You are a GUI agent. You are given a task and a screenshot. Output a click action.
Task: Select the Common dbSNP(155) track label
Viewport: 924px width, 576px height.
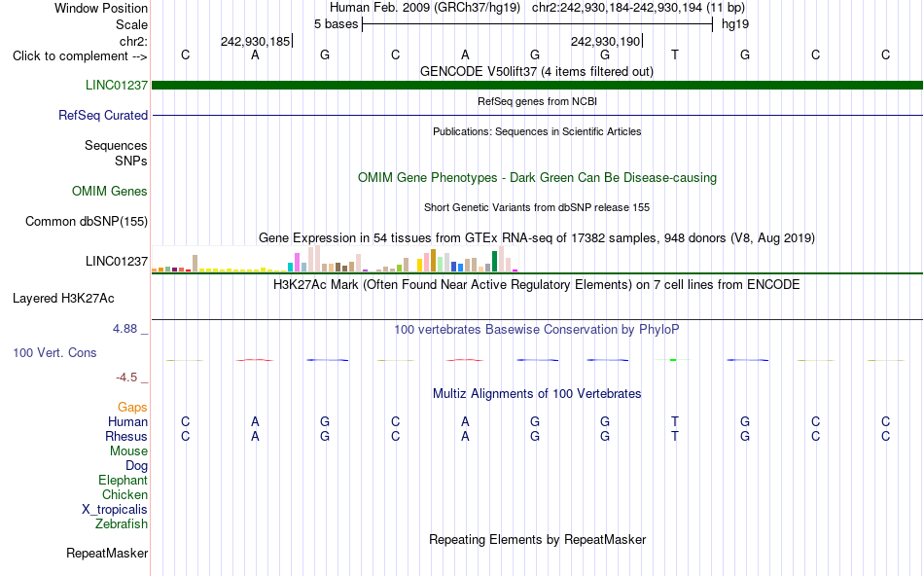(86, 222)
